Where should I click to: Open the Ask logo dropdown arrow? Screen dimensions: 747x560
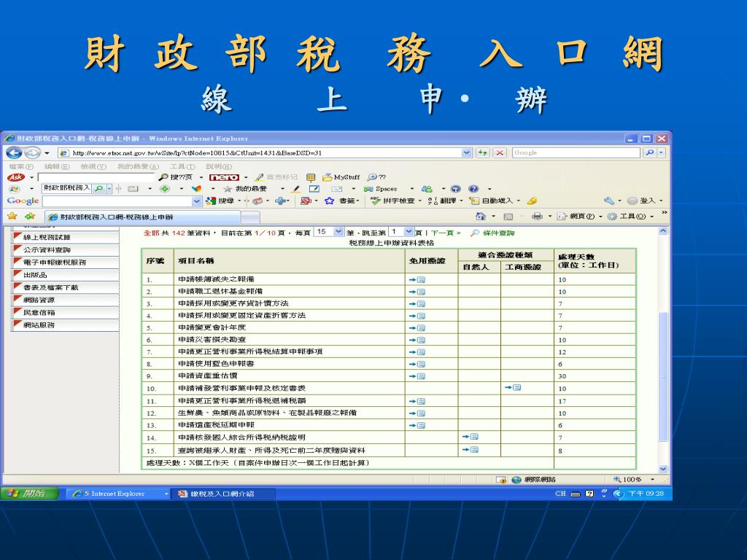click(31, 178)
